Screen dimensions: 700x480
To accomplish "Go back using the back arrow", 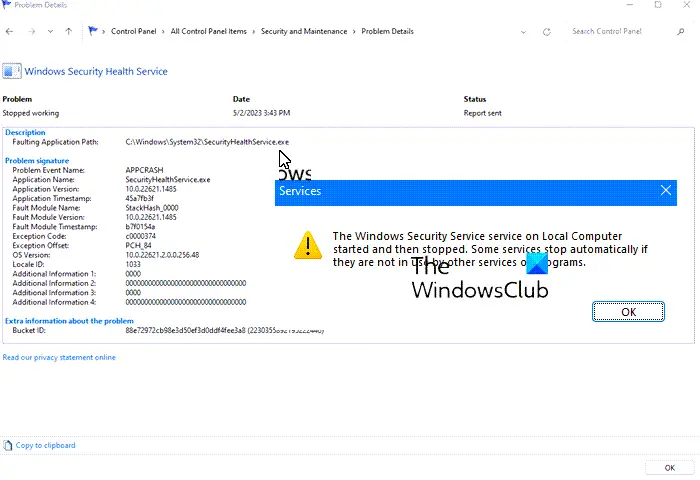I will (9, 32).
